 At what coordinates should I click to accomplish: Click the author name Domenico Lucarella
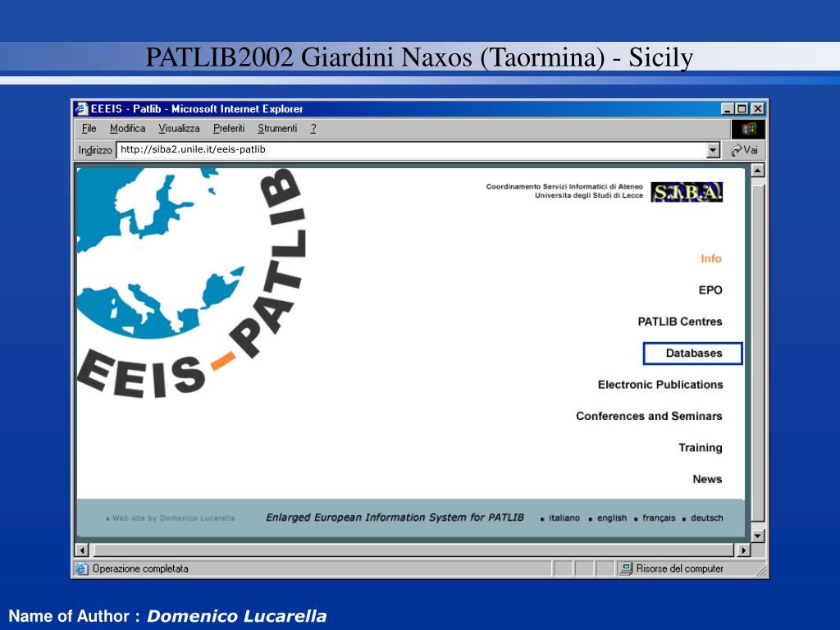click(x=236, y=616)
